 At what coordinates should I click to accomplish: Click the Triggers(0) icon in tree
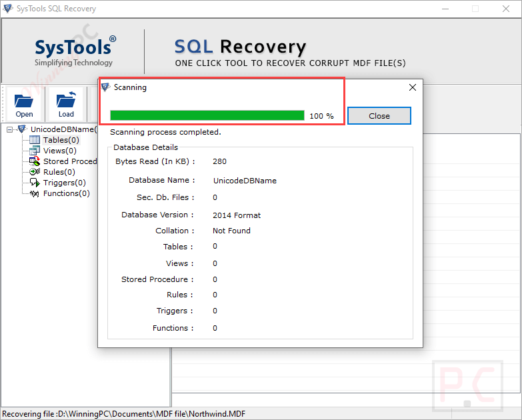coord(35,183)
